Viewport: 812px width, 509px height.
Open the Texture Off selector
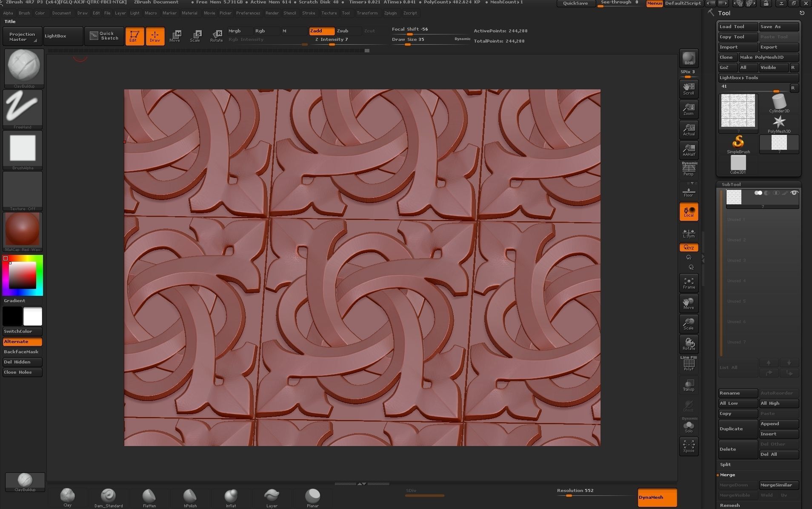23,191
